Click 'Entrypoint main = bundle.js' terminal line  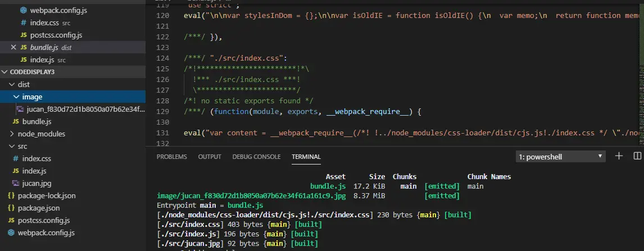[x=210, y=205]
